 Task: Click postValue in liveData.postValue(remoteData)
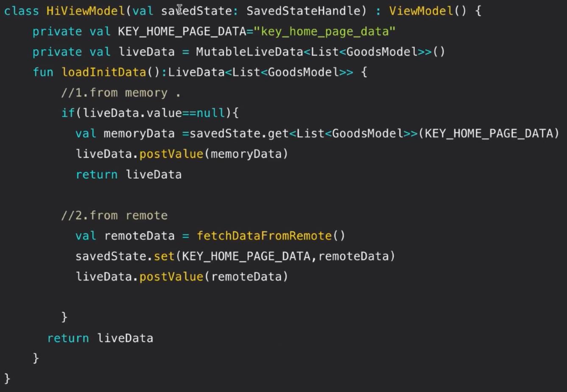tap(171, 277)
